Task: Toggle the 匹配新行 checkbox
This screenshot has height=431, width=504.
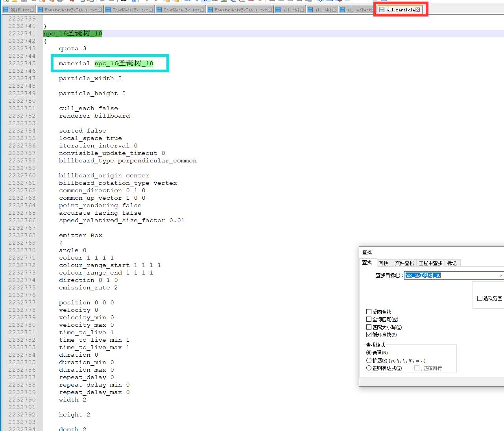Action: [x=417, y=368]
